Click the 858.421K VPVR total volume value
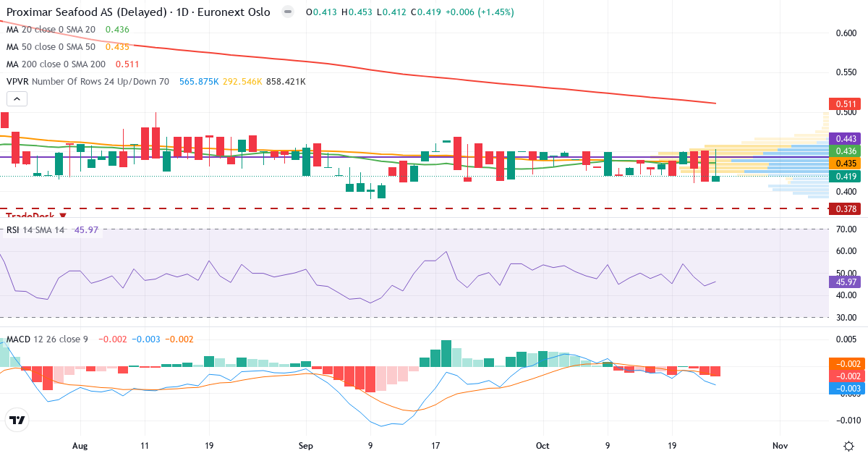 coord(286,82)
